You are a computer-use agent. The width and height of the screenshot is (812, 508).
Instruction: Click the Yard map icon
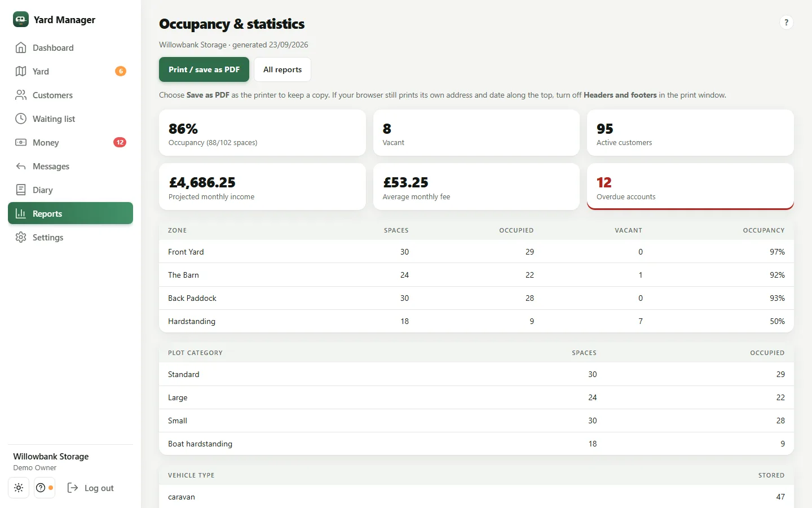coord(21,72)
